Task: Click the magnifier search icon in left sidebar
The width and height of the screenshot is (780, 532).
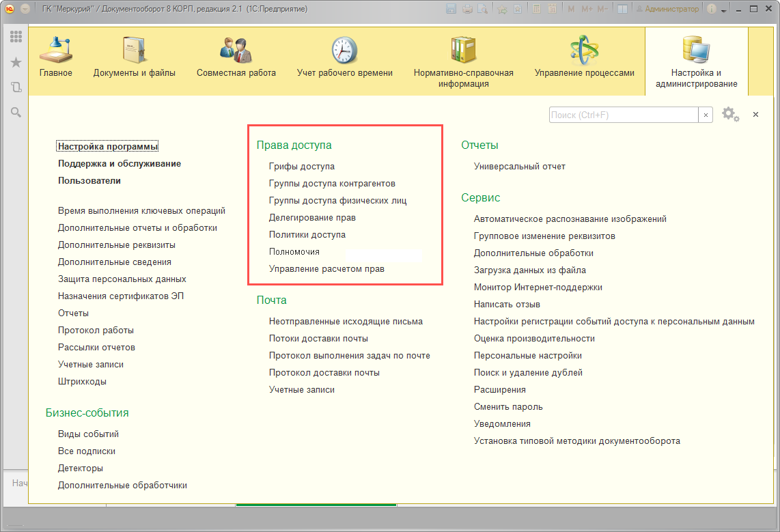Action: [x=16, y=112]
